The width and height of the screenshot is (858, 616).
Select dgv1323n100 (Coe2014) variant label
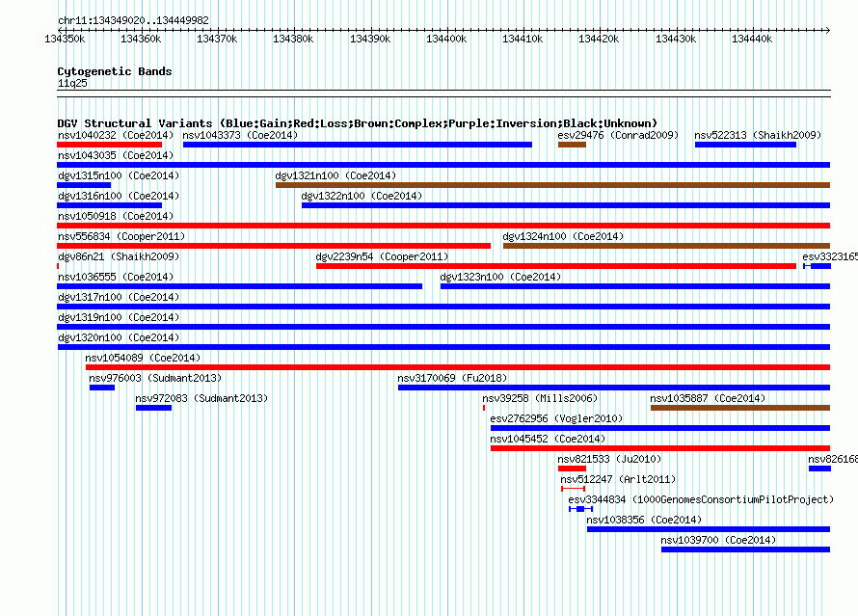pos(500,277)
